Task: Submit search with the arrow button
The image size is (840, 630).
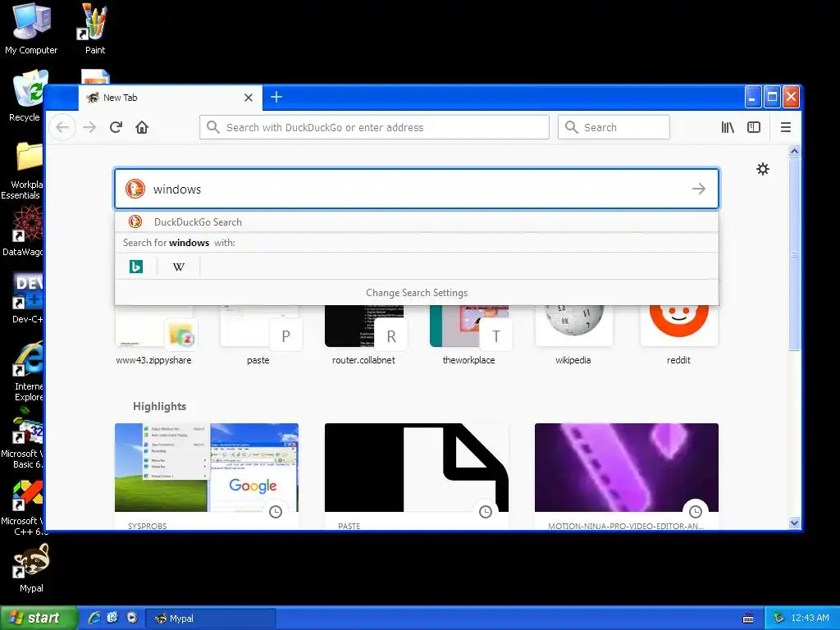Action: tap(699, 189)
